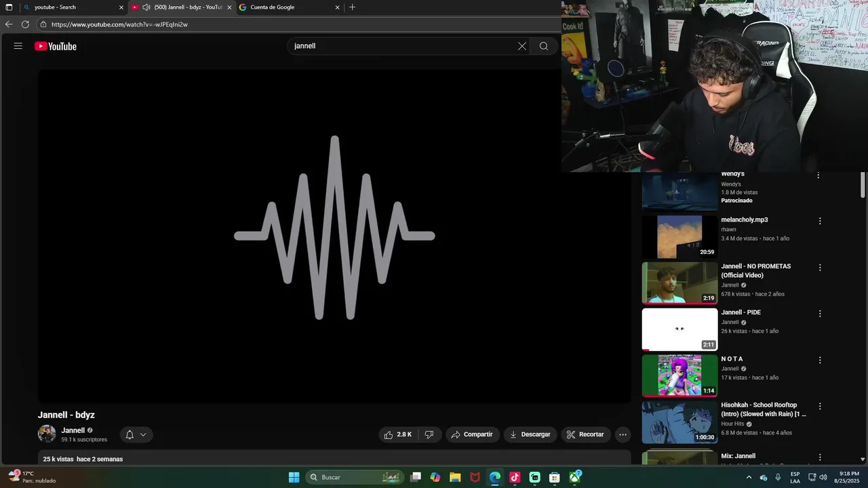This screenshot has height=488, width=868.
Task: Click the Descargar download button
Action: pos(530,434)
